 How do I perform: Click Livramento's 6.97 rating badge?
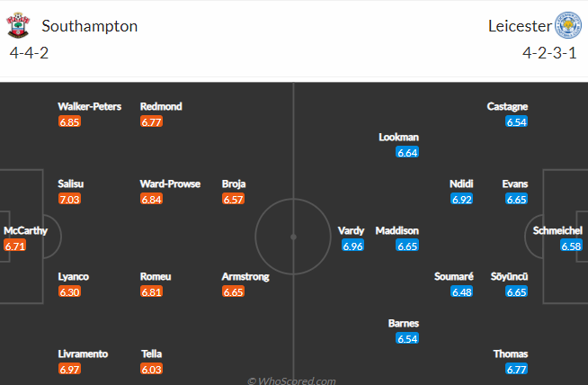tap(69, 369)
